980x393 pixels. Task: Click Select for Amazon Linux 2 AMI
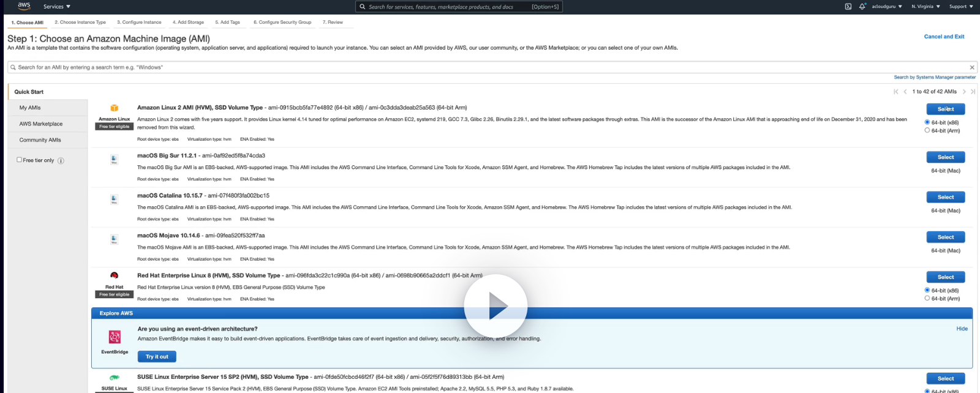click(946, 109)
